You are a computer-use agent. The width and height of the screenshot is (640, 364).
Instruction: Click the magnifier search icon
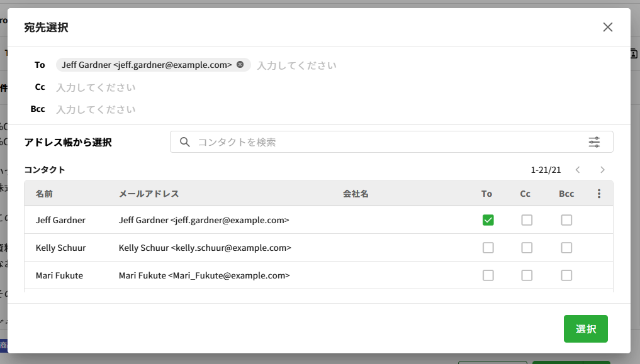185,142
